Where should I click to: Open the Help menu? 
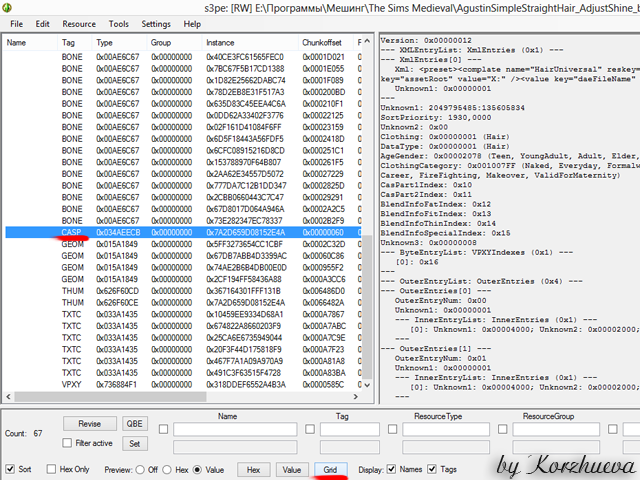click(x=192, y=23)
